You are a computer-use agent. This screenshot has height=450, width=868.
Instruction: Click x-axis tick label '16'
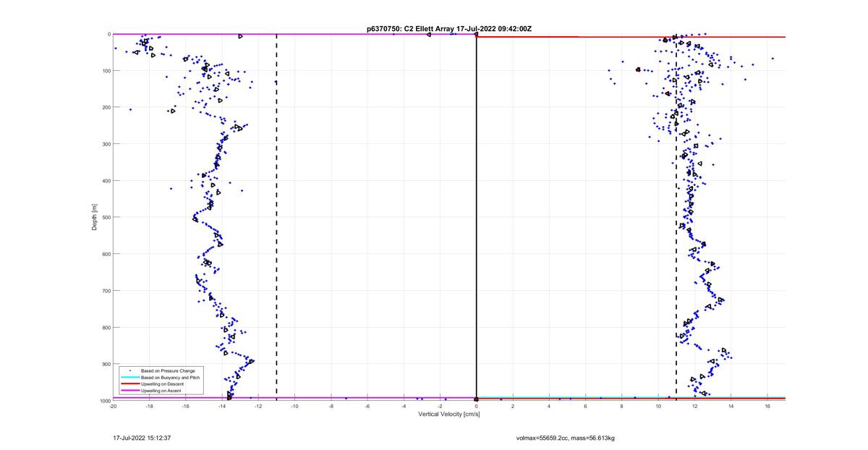(767, 405)
